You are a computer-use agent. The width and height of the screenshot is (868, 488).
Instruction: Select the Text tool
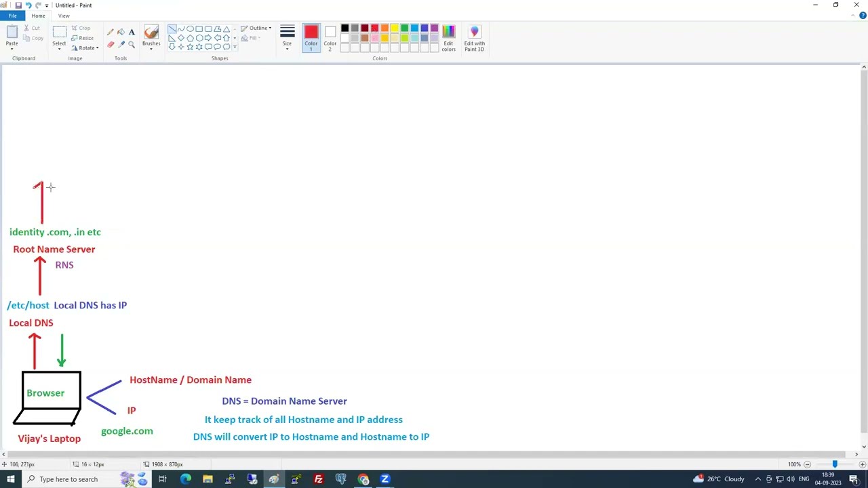132,32
